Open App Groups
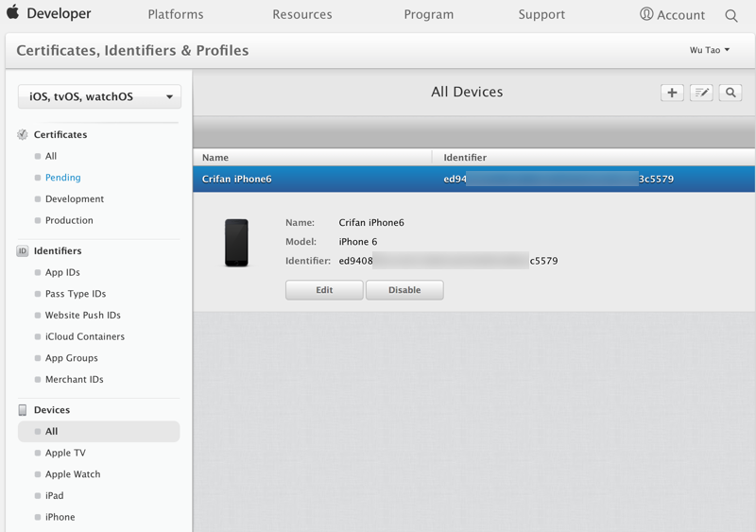Screen dimensions: 756x532 (72, 358)
